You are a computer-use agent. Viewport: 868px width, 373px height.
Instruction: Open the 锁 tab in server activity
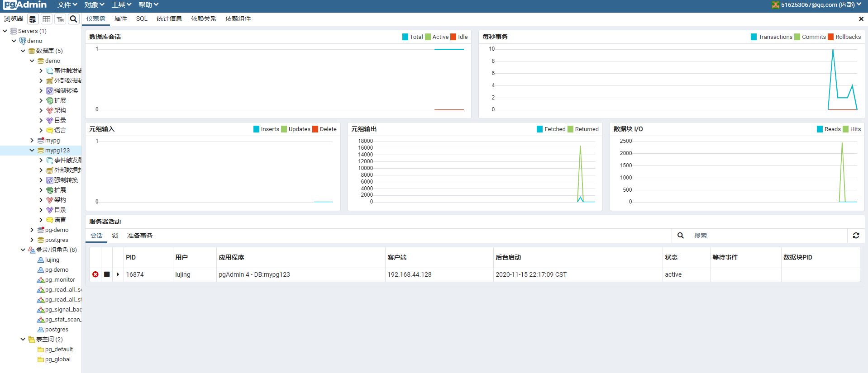click(115, 236)
